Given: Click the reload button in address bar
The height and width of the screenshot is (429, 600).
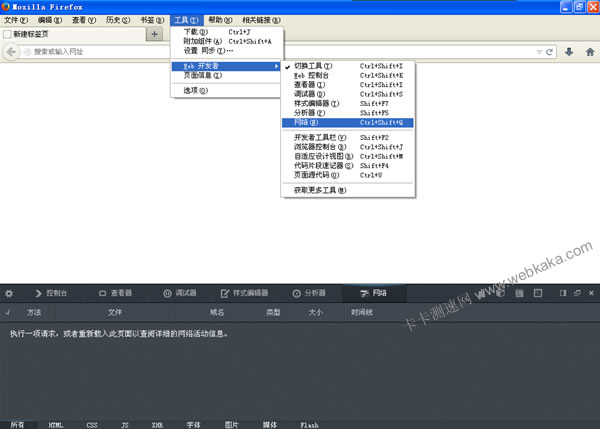Looking at the screenshot, I should (549, 52).
